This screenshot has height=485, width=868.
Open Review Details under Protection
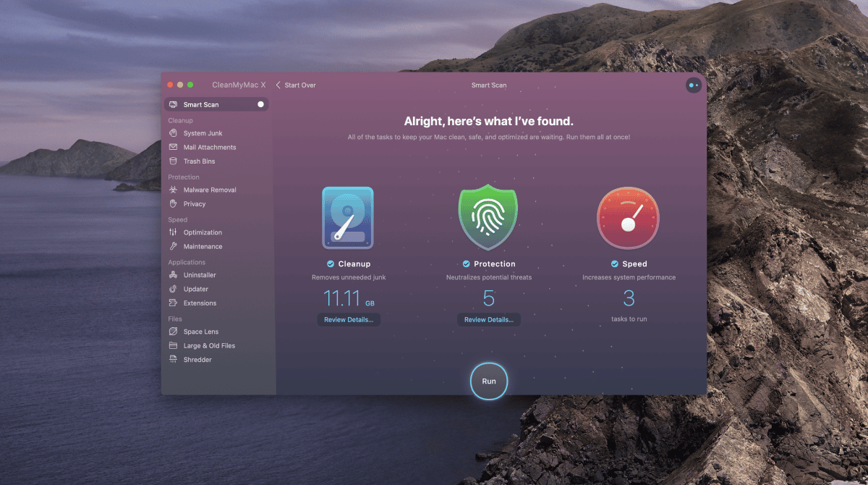click(x=489, y=319)
